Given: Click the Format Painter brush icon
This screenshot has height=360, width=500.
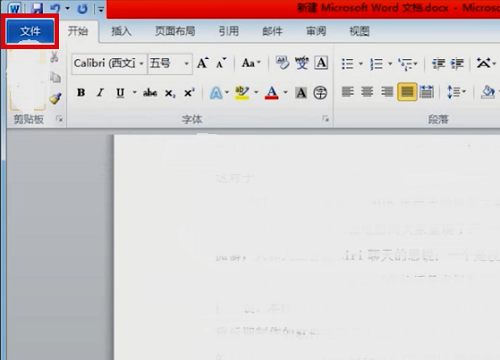Looking at the screenshot, I should pos(55,99).
